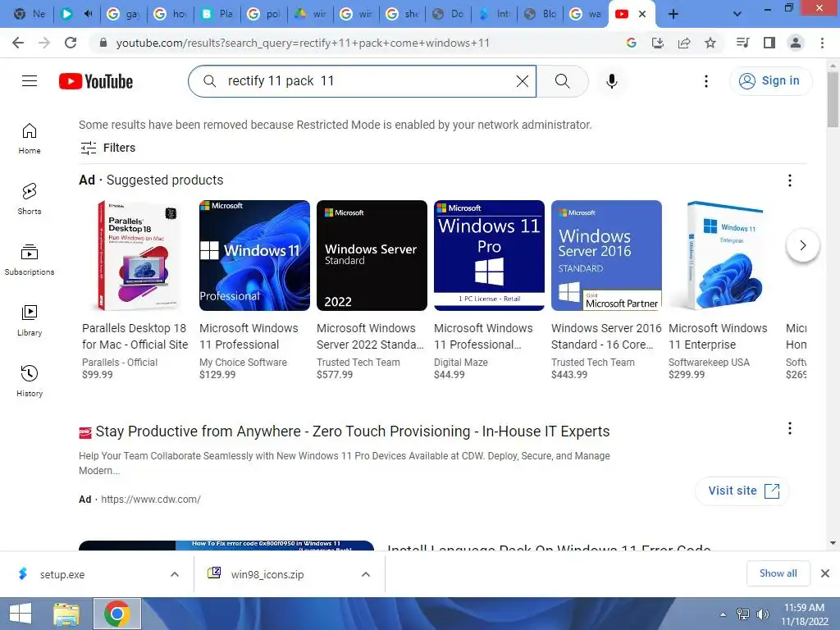
Task: Switch to first tab labeled Ne
Action: coord(29,14)
